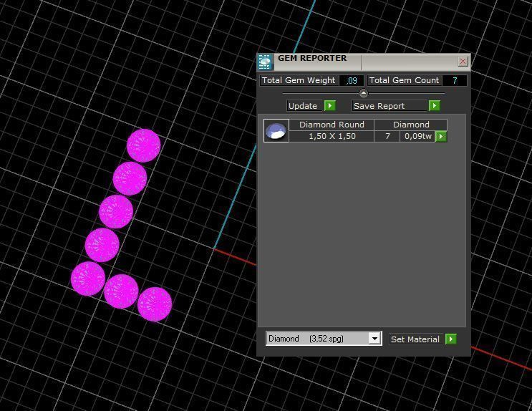This screenshot has width=532, height=411.
Task: Click the Update label button
Action: click(303, 106)
